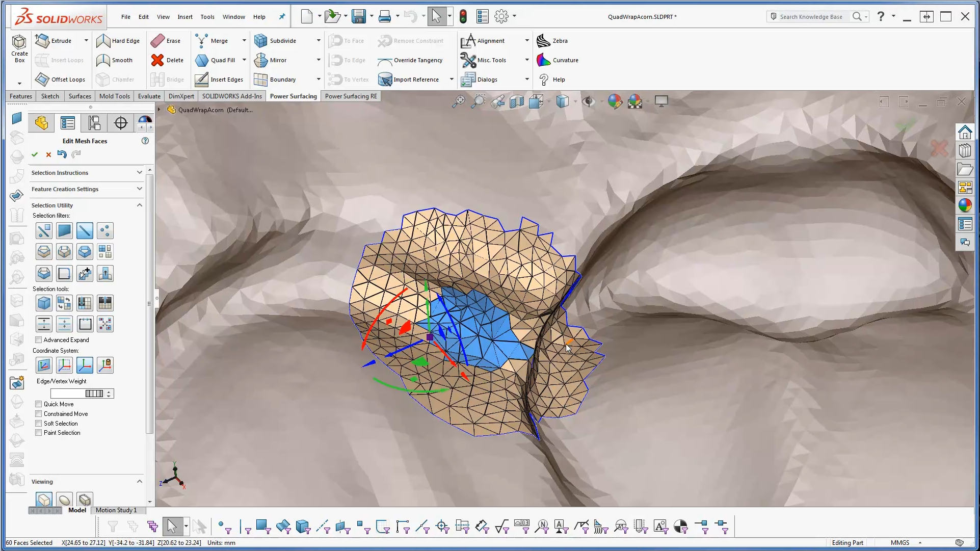Open Import Reference tool
The image size is (980, 551).
(x=408, y=80)
